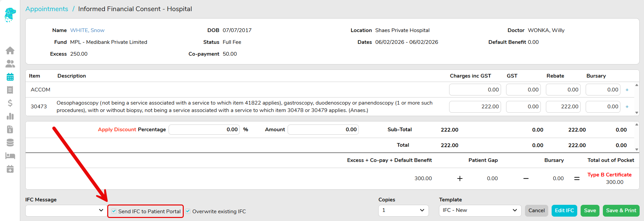644x221 pixels.
Task: Open the Home icon in sidebar
Action: [10, 51]
